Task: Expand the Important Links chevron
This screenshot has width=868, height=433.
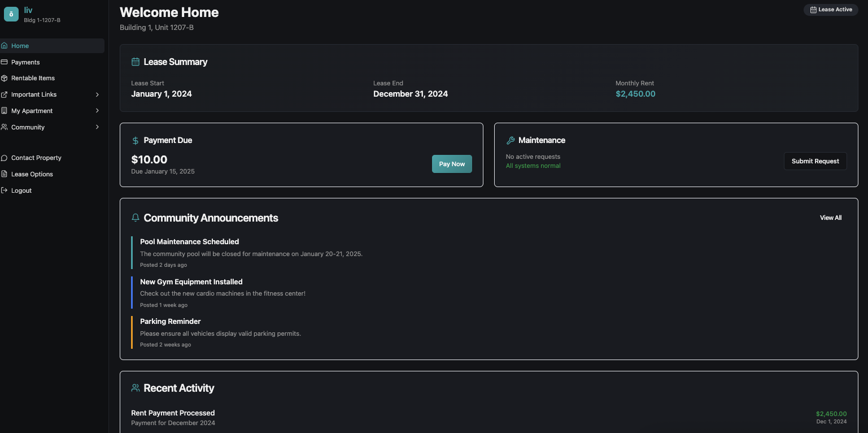Action: [x=97, y=94]
